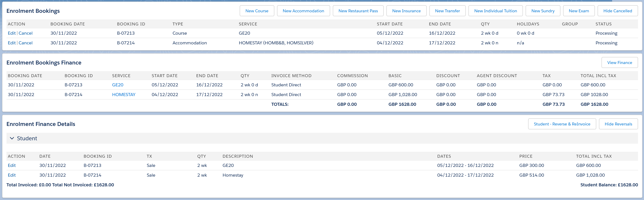Add a New Insurance booking

click(406, 11)
